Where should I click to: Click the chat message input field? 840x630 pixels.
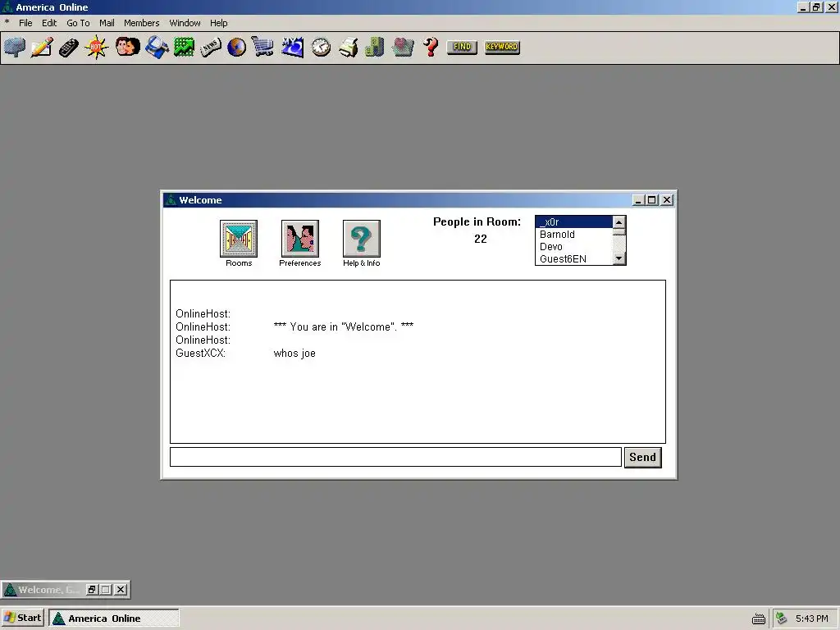coord(396,457)
